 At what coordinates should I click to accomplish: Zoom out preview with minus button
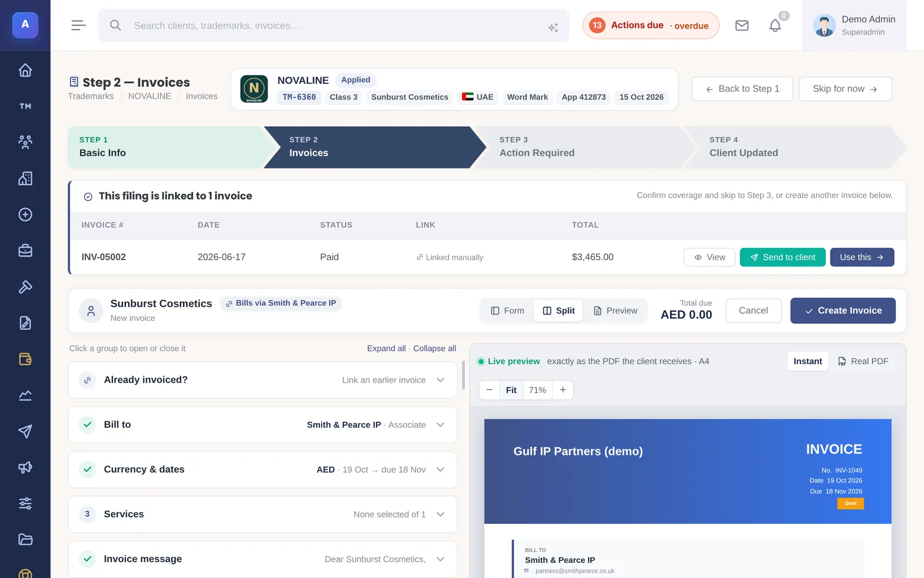pos(490,390)
